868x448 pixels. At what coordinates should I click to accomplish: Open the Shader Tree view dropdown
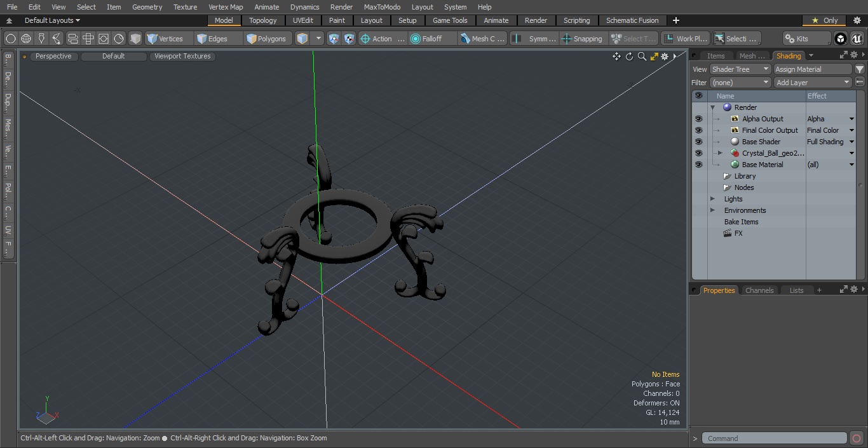pyautogui.click(x=740, y=69)
